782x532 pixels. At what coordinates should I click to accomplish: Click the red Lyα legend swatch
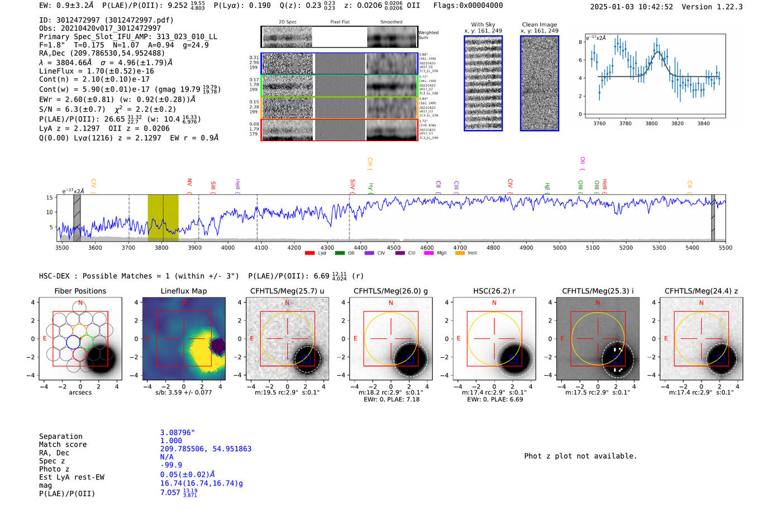tap(309, 253)
